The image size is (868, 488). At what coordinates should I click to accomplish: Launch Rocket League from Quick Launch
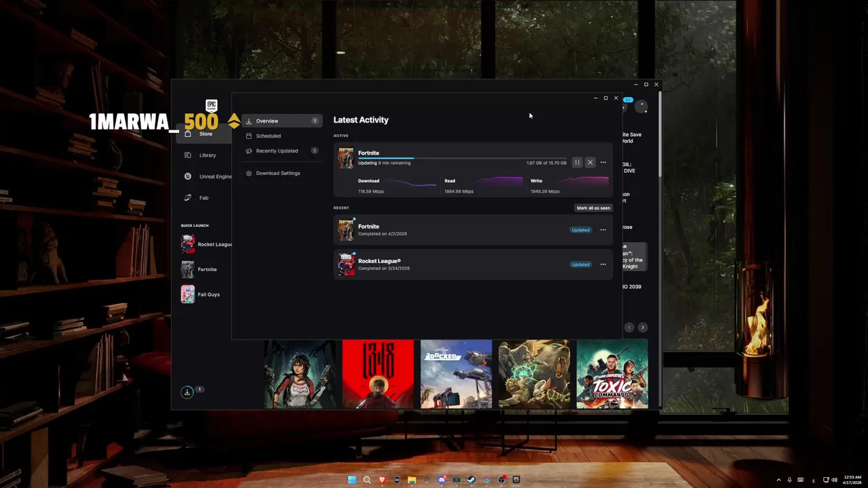pyautogui.click(x=206, y=244)
